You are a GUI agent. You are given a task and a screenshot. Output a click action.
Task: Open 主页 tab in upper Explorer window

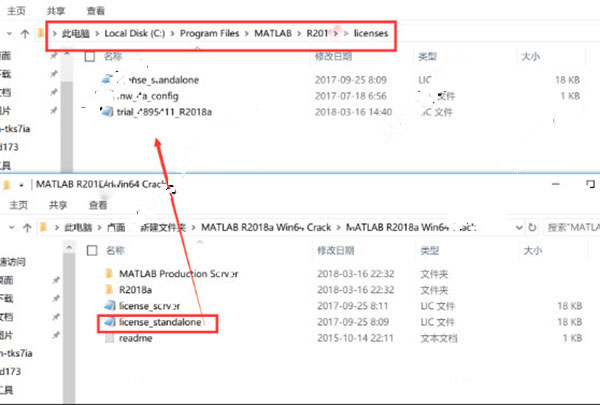(x=16, y=11)
